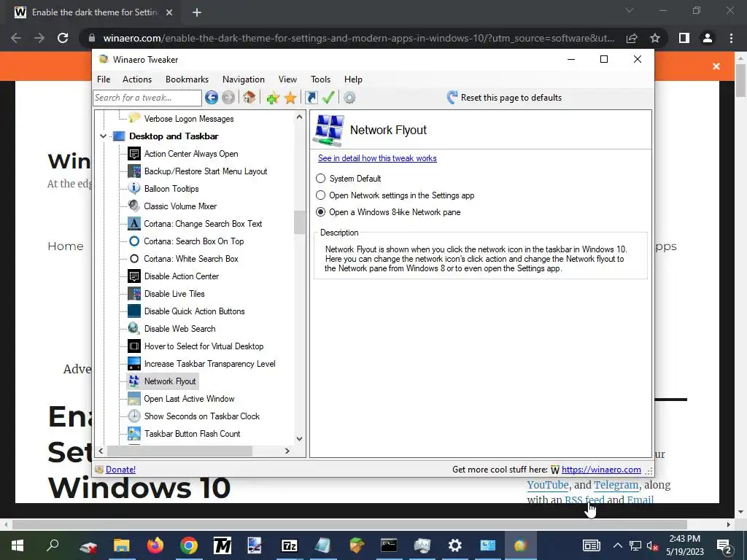
Task: Open Tweaker settings gear in toolbar
Action: tap(349, 98)
